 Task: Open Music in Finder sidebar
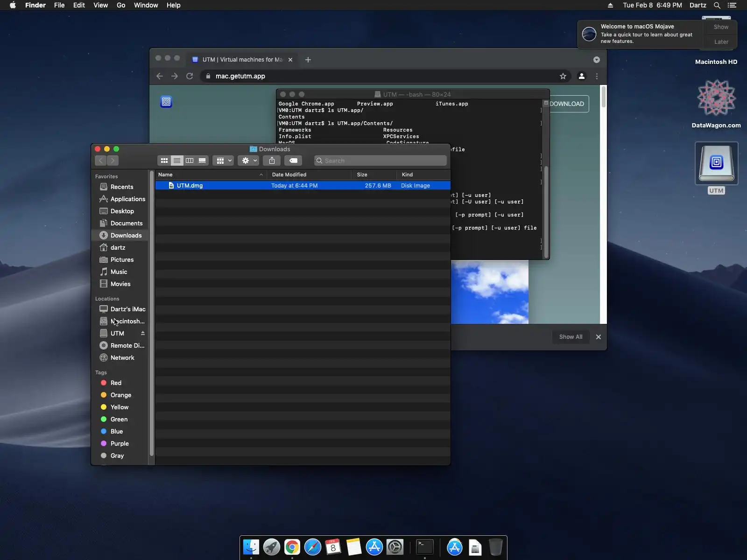pyautogui.click(x=120, y=272)
